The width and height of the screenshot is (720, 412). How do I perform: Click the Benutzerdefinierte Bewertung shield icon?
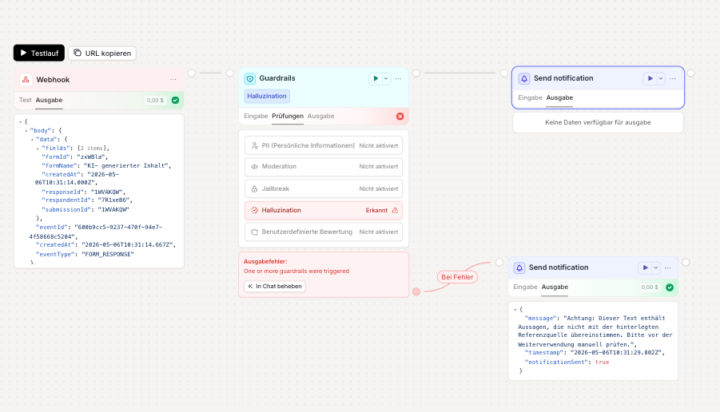tap(254, 232)
